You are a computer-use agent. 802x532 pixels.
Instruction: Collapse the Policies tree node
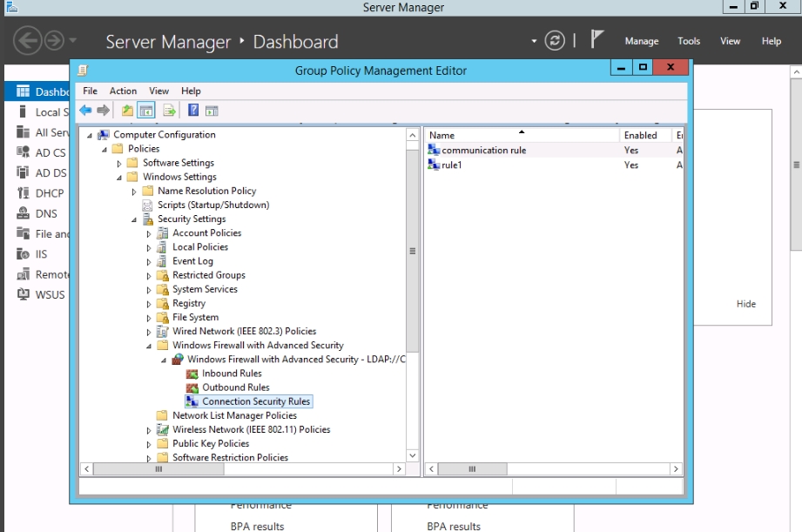pyautogui.click(x=104, y=150)
